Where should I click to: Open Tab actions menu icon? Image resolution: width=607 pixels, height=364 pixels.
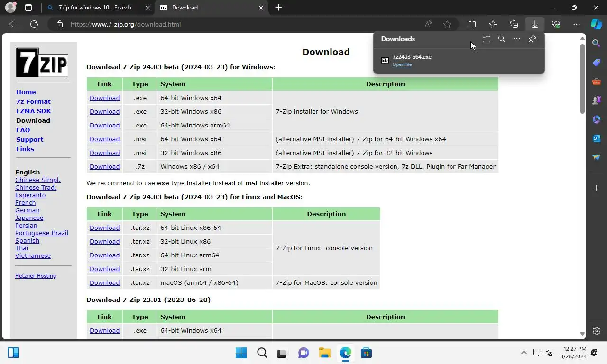(28, 8)
